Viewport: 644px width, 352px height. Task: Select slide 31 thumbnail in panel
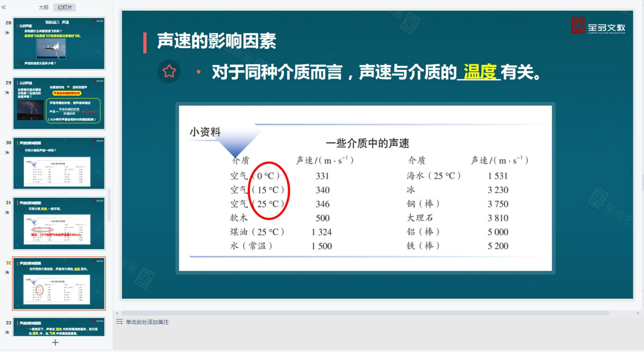point(59,223)
